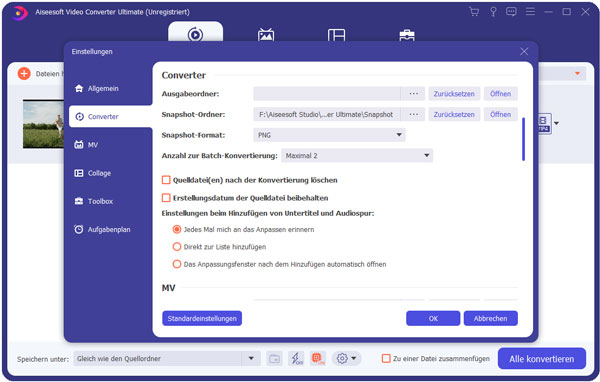Screen dimensions: 600x382
Task: Reset Snapshot-Ordner with Zurücksetzen
Action: click(454, 114)
